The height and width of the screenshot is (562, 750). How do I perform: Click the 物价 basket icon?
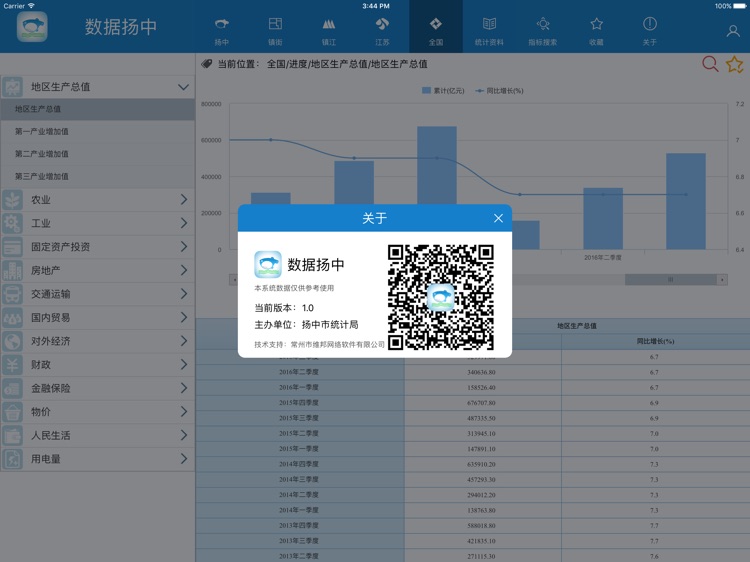point(12,412)
